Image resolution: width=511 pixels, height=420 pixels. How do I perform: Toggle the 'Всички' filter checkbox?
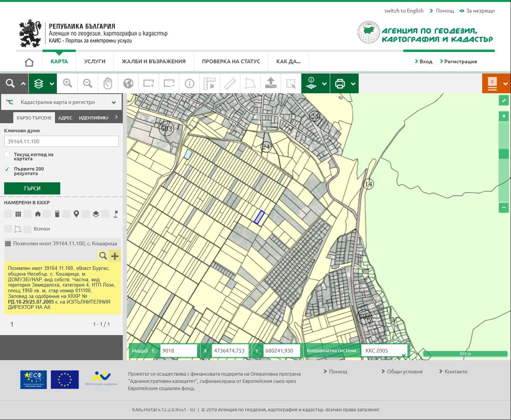pos(27,229)
